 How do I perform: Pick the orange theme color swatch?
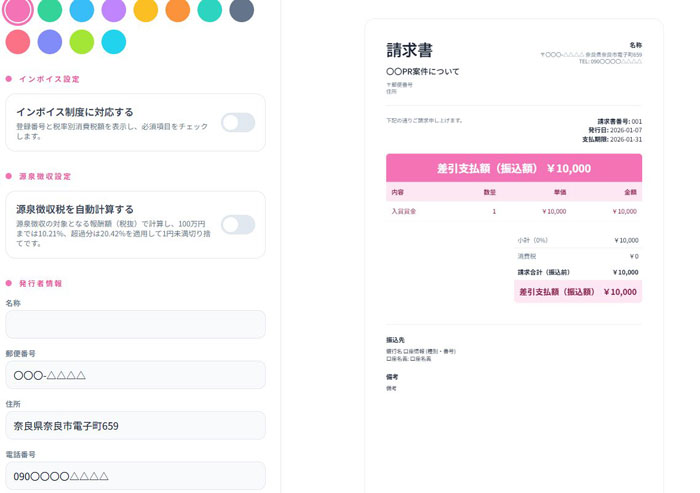(x=178, y=10)
